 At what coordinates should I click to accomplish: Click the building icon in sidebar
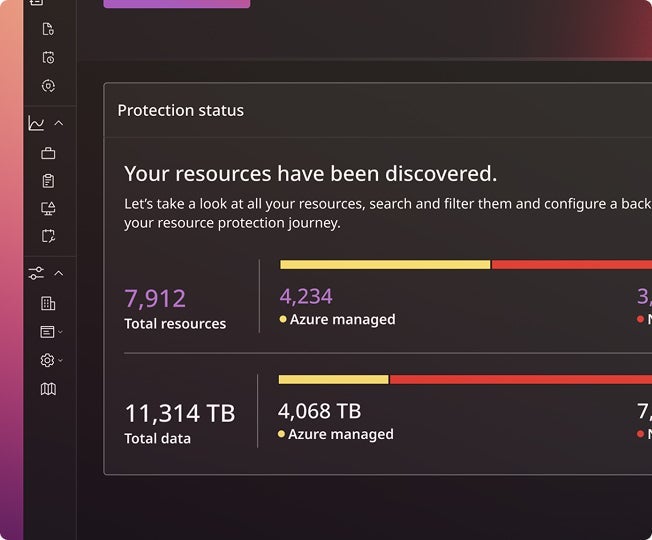click(x=48, y=303)
